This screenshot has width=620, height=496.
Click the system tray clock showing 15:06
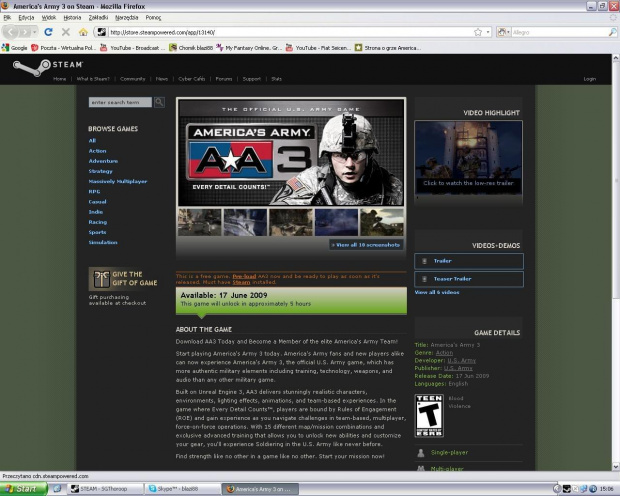click(x=606, y=489)
